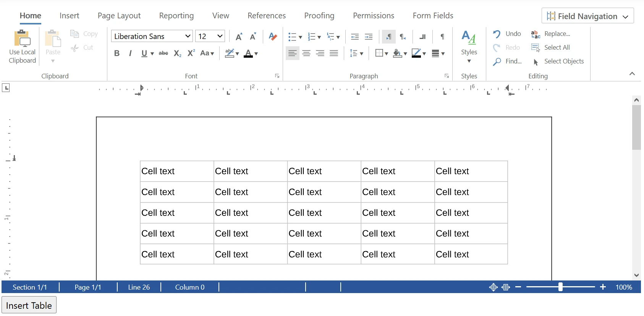Viewport: 644px width, 316px height.
Task: Click the Shrink Font icon
Action: click(253, 37)
